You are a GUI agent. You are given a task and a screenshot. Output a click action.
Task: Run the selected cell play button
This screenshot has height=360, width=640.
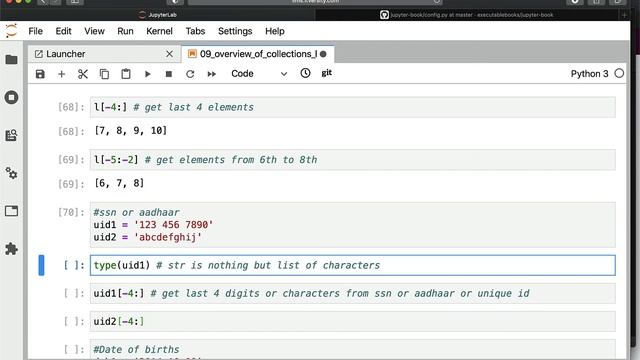tap(147, 74)
